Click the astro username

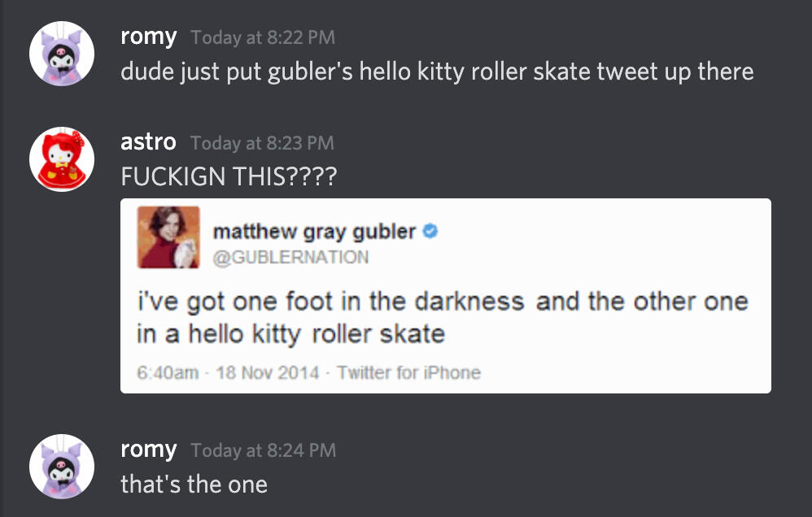148,142
